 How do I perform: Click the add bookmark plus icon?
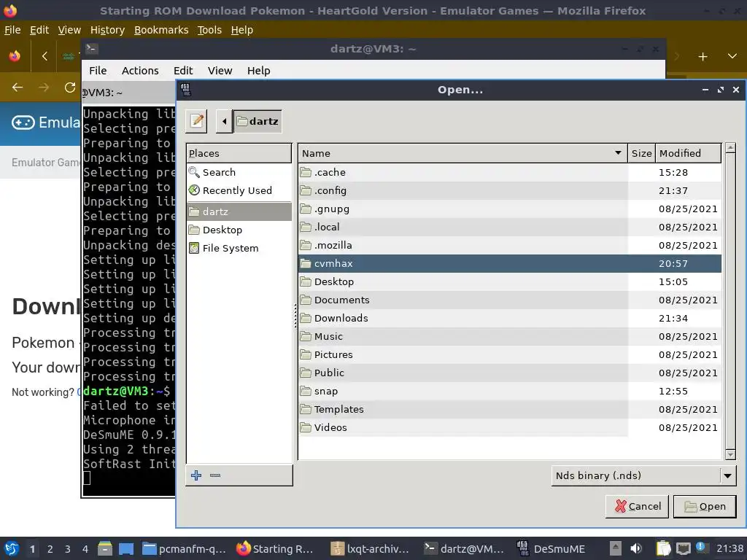196,475
